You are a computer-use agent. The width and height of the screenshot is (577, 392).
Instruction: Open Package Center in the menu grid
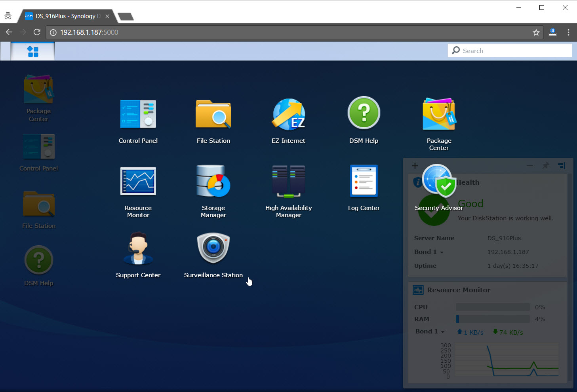coord(439,123)
